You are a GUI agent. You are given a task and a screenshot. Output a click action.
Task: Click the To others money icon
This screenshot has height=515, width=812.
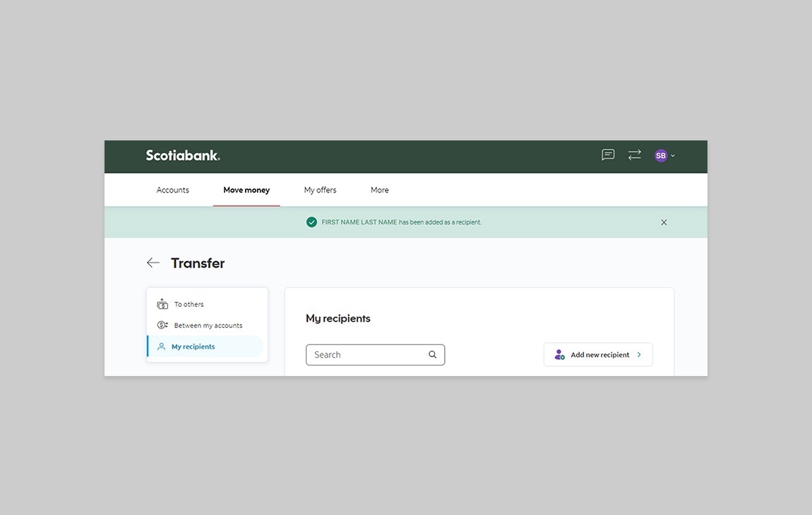click(162, 304)
